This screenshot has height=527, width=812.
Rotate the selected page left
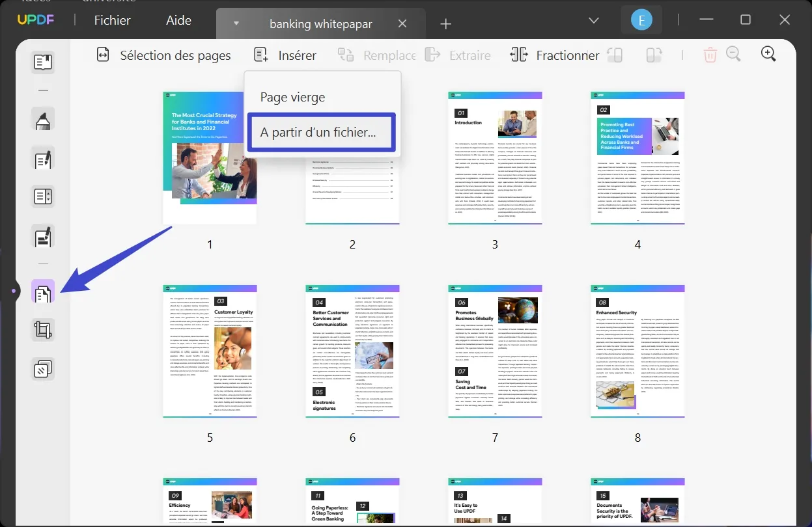coord(615,55)
